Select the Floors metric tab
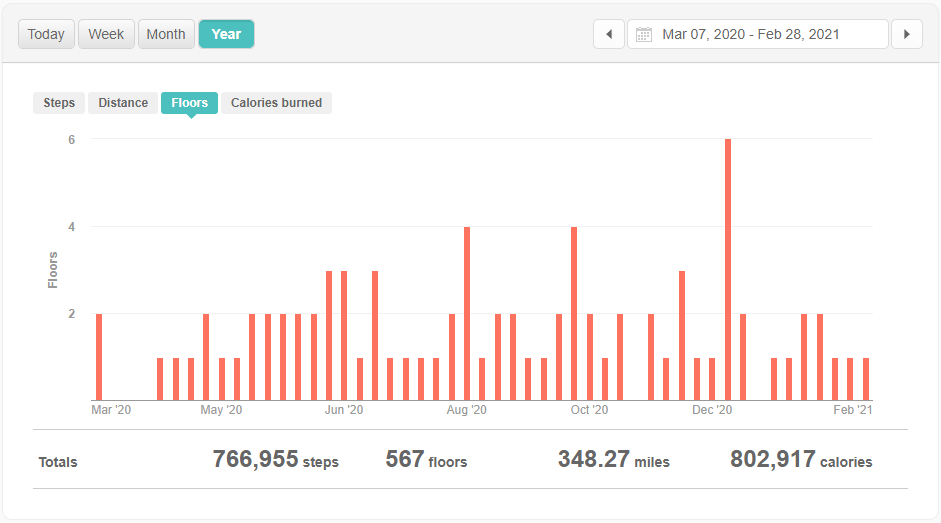Viewport: 941px width, 523px height. coord(189,103)
